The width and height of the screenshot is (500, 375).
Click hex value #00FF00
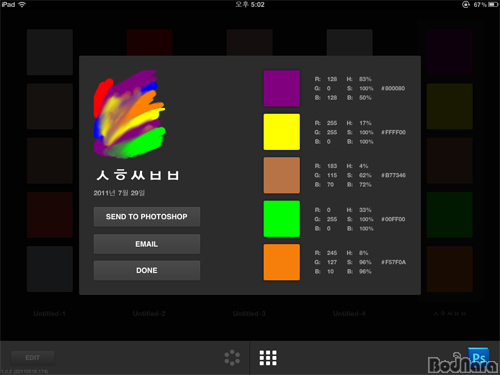[x=393, y=219]
